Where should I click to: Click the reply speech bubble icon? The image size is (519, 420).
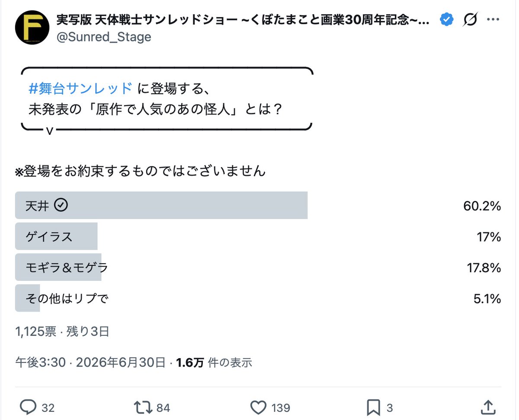(x=29, y=407)
